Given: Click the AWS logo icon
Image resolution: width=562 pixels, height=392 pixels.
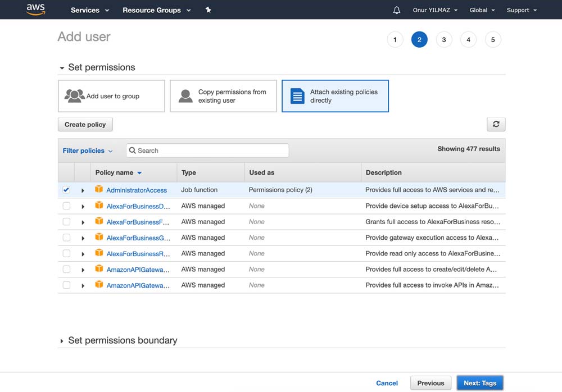Looking at the screenshot, I should tap(35, 10).
